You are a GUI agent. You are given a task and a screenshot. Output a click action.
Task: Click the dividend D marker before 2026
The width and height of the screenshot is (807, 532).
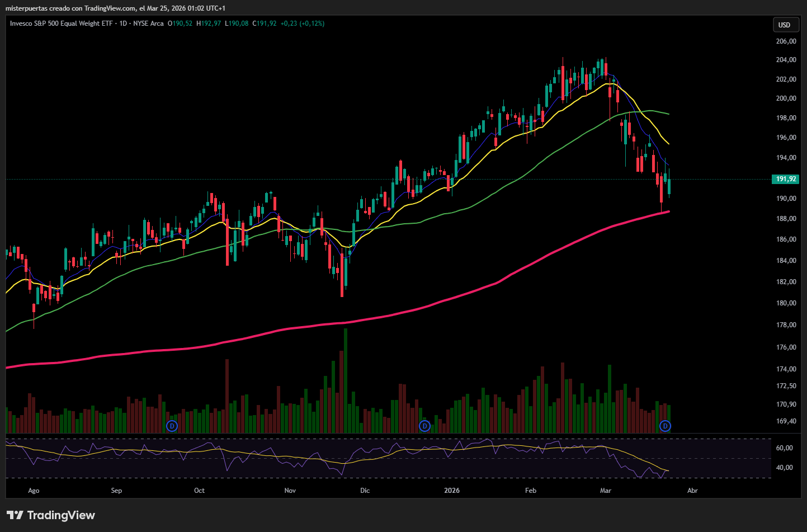point(425,426)
